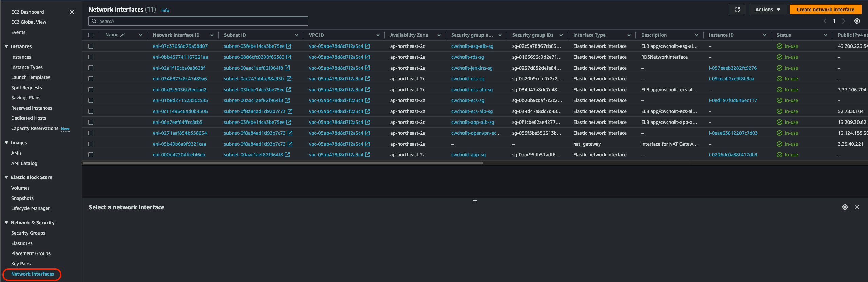This screenshot has width=868, height=282.
Task: Open external link for subnet-0ac247bbbe88a93fc
Action: click(x=289, y=79)
